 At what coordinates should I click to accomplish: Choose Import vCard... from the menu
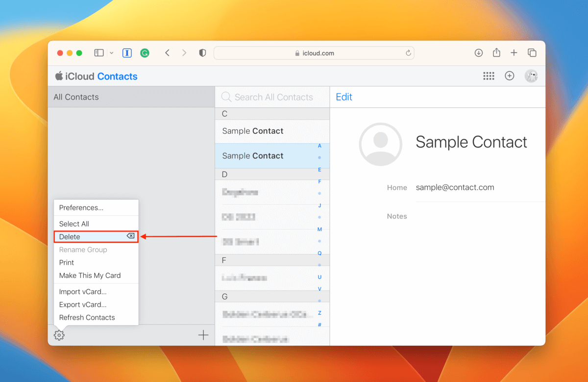point(96,291)
